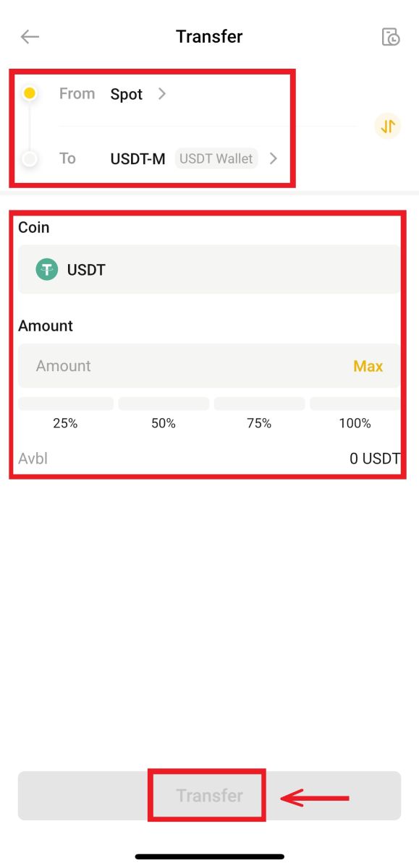Image resolution: width=419 pixels, height=868 pixels.
Task: Expand the From Spot account selector
Action: pos(137,93)
